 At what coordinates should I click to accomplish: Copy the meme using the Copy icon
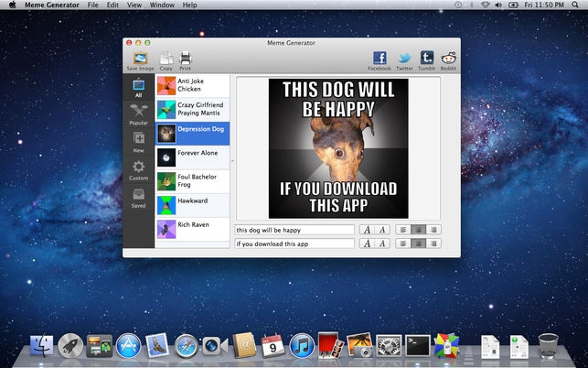click(x=166, y=59)
